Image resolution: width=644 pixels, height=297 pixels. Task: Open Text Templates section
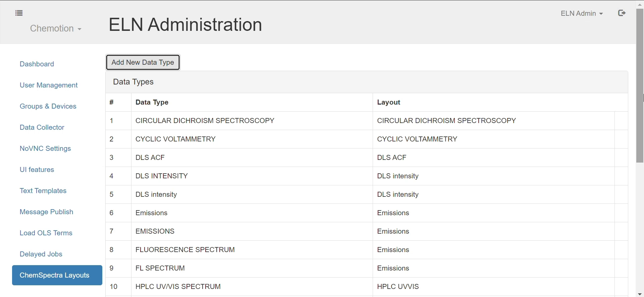coord(43,191)
